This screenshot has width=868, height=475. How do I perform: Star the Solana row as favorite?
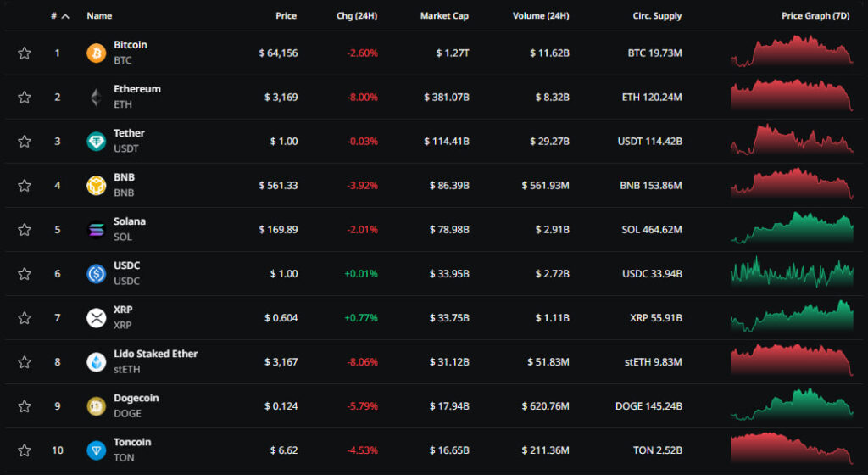pyautogui.click(x=25, y=230)
